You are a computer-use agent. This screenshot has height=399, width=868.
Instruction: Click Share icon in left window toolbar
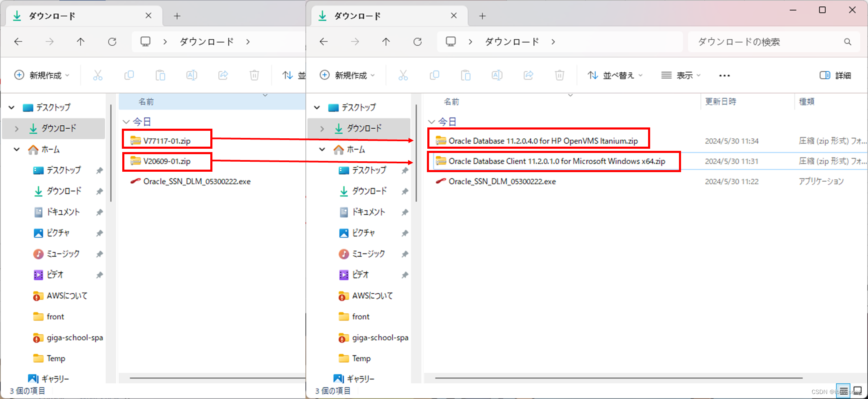click(x=223, y=75)
